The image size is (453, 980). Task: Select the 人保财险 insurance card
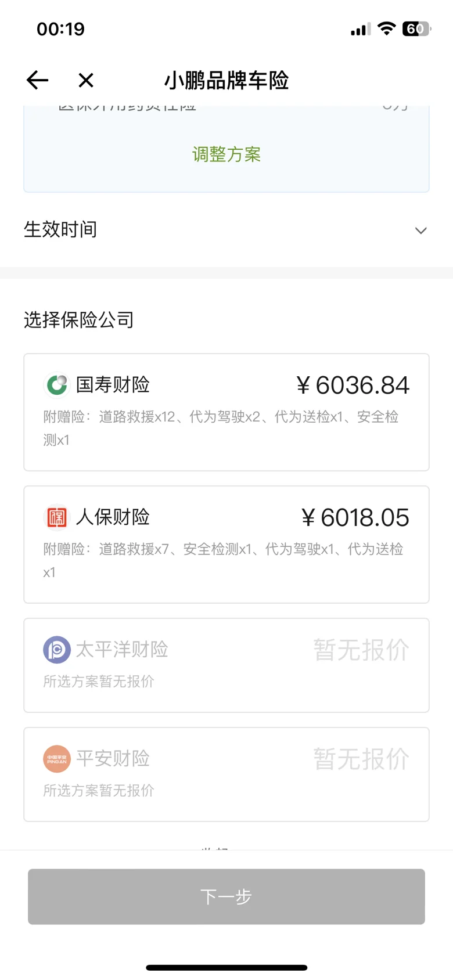coord(227,545)
